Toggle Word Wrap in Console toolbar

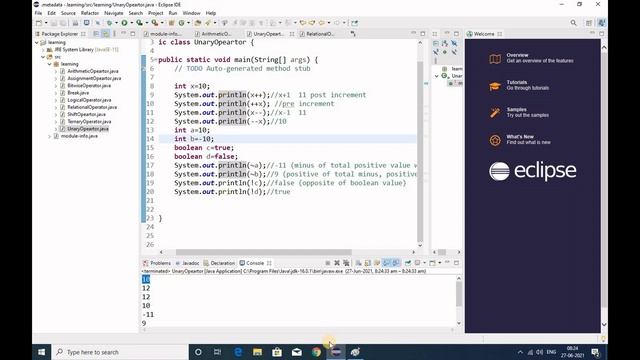pos(377,263)
